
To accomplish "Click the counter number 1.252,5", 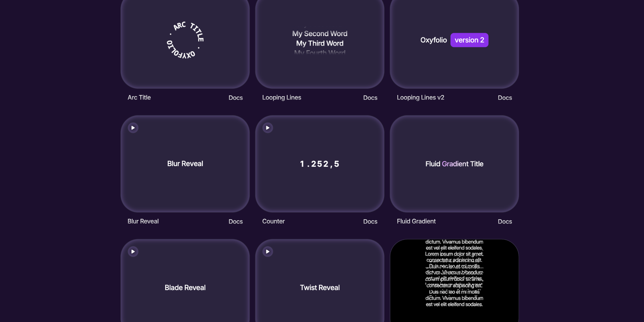I will (320, 164).
